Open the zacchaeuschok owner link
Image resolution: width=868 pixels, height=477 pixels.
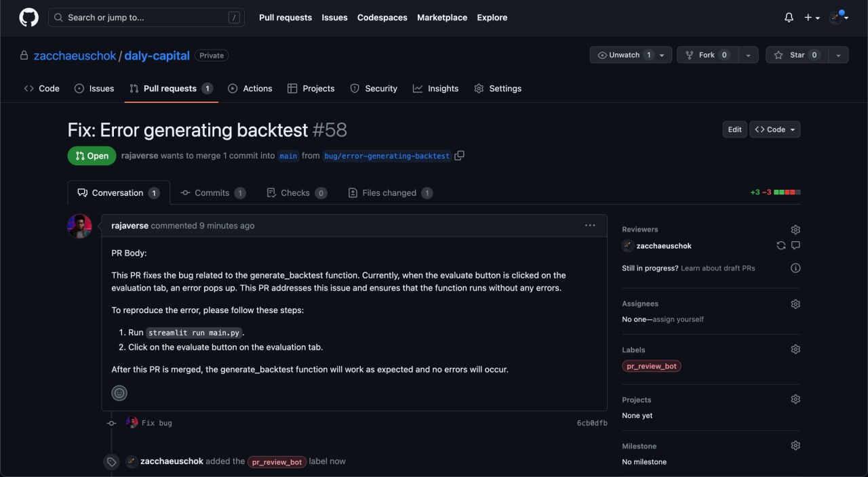click(75, 56)
